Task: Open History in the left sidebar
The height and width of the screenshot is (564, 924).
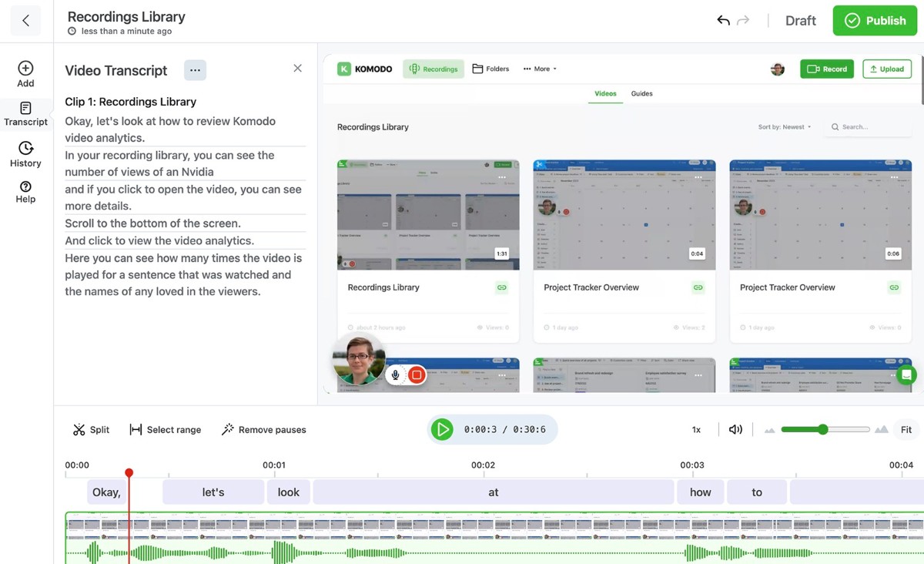Action: (x=25, y=154)
